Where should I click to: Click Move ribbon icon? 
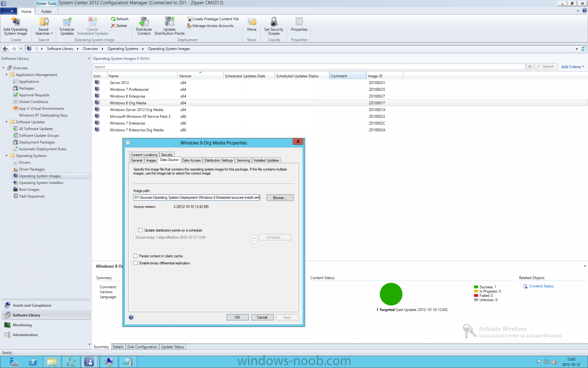252,25
